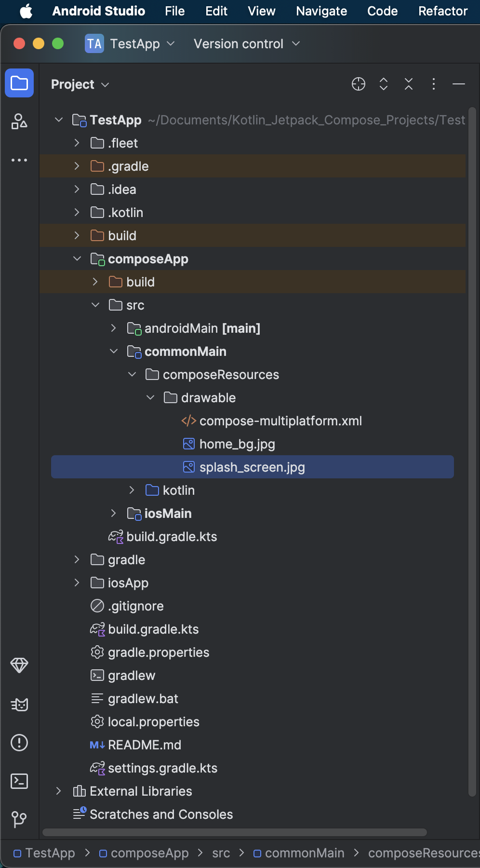Click the home_bg.jpg image file icon

(x=189, y=444)
